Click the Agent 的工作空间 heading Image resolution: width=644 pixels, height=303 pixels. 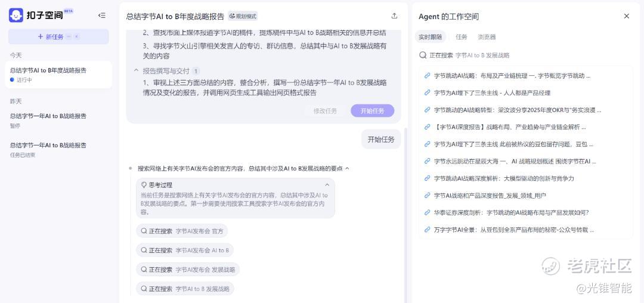click(x=448, y=17)
